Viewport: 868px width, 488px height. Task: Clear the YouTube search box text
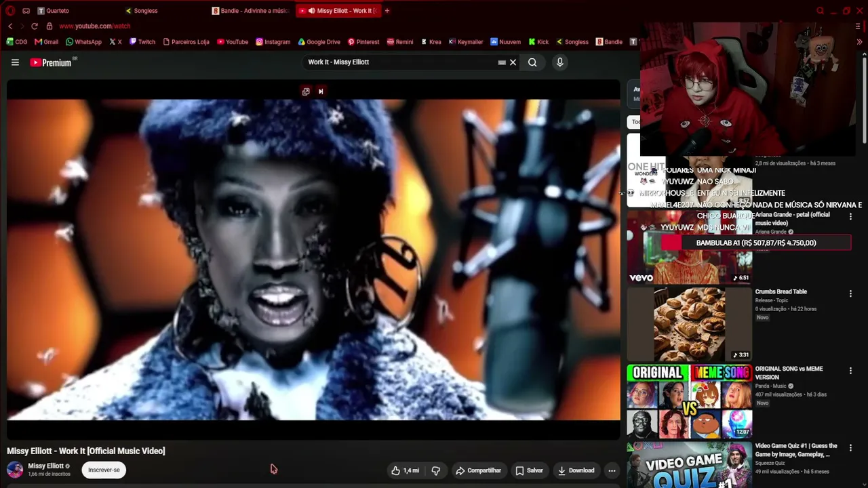513,62
